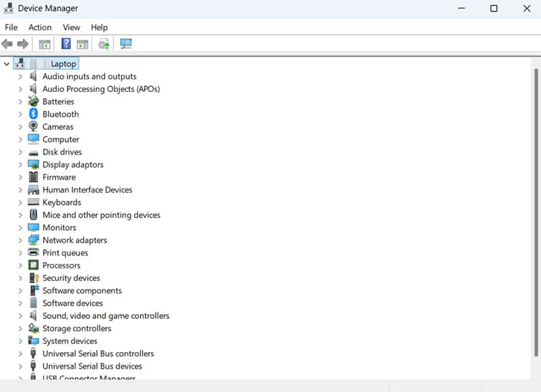Screen dimensions: 541x392
Task: Click the computer monitor toolbar icon
Action: (124, 43)
